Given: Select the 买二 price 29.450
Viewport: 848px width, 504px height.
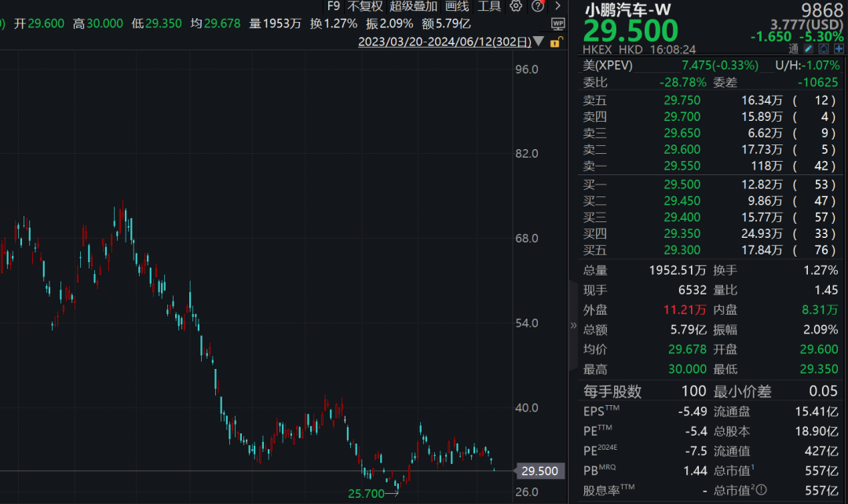Looking at the screenshot, I should pos(682,201).
